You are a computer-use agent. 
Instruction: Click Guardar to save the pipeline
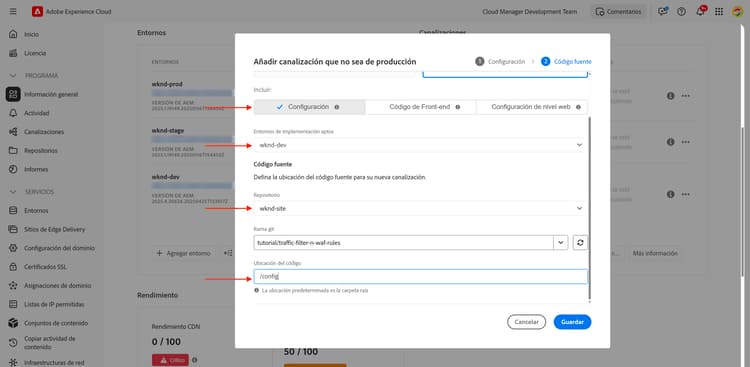pos(573,322)
